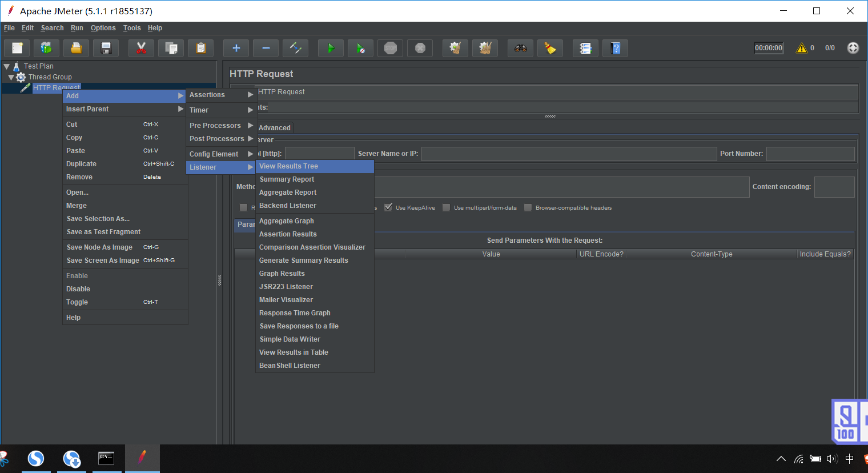Enable Browser-compatible headers checkbox
The image size is (868, 473).
pos(528,207)
